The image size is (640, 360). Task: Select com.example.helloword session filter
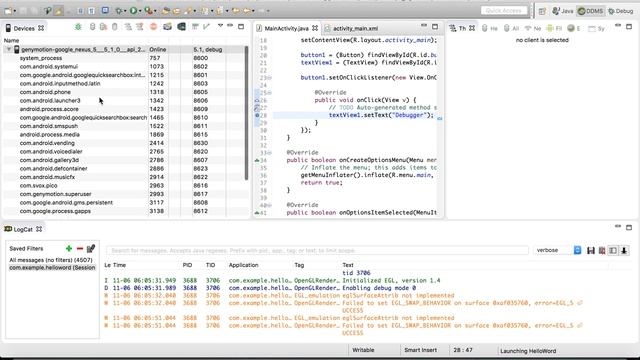52,268
